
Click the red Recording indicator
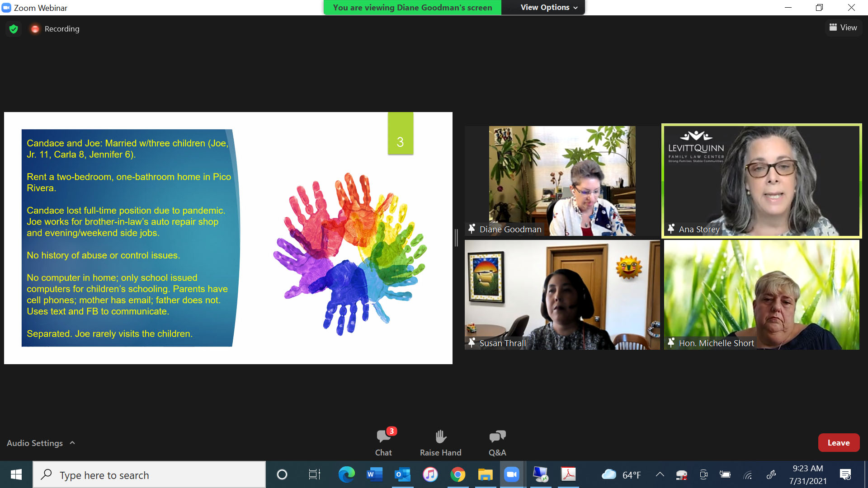pos(35,29)
